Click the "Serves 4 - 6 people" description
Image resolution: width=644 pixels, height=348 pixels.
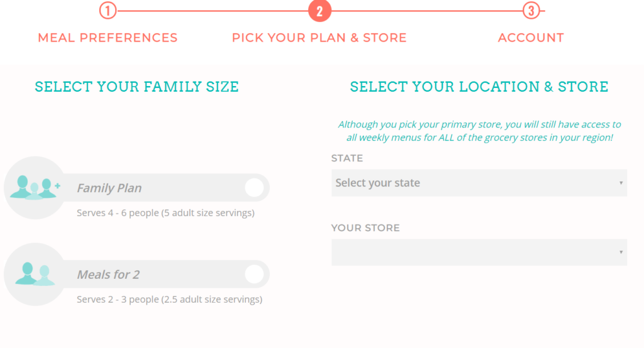point(165,213)
